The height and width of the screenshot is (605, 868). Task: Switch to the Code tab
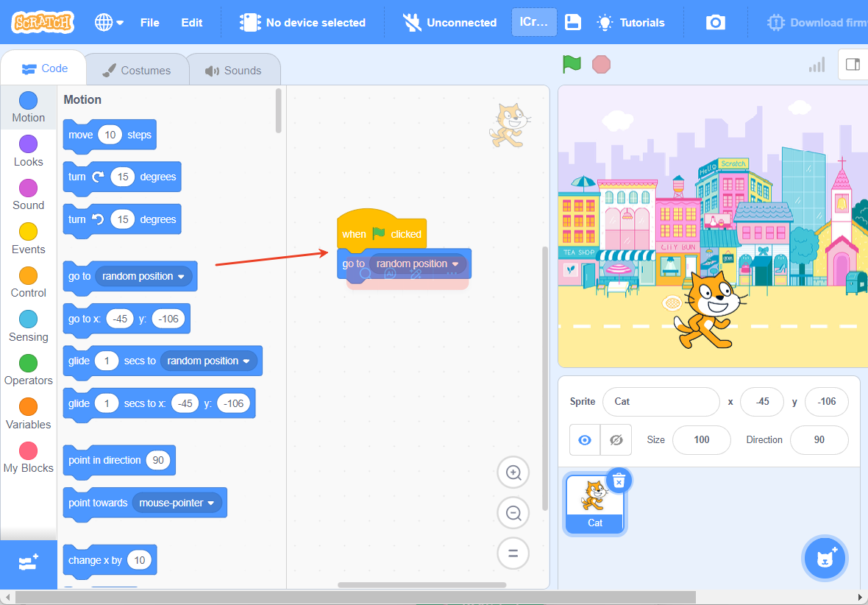pyautogui.click(x=43, y=68)
